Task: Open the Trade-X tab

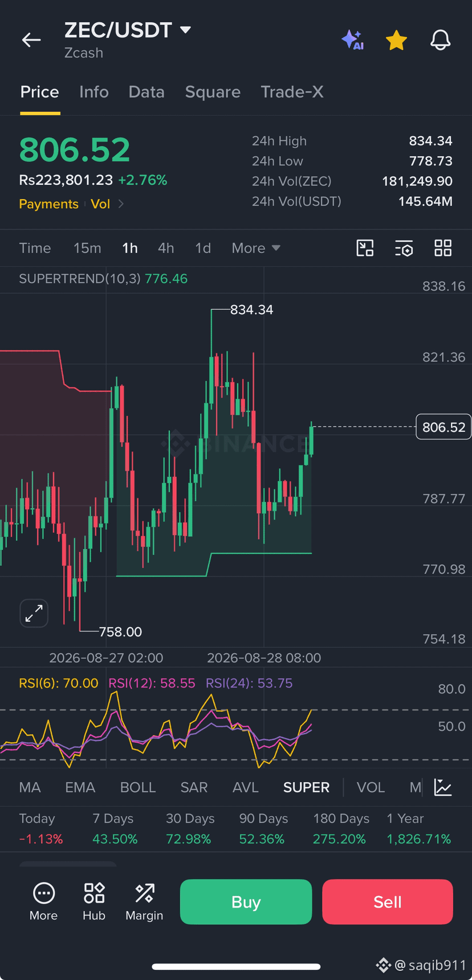Action: 292,92
